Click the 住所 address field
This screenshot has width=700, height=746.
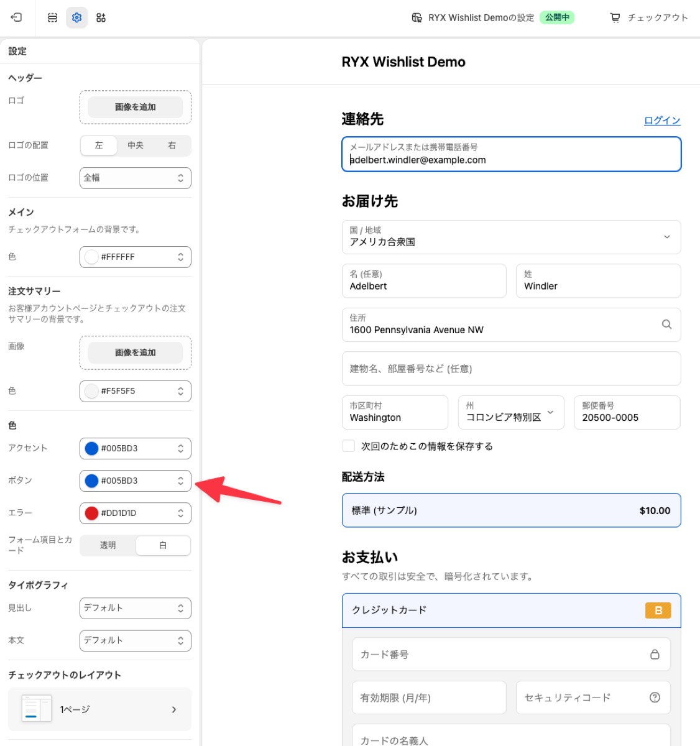click(x=511, y=325)
